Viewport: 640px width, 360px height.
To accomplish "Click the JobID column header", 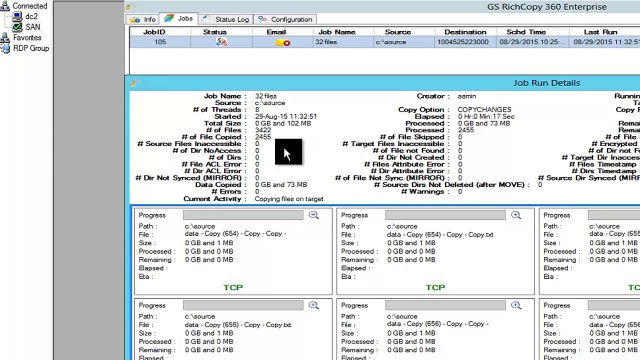I will point(160,32).
